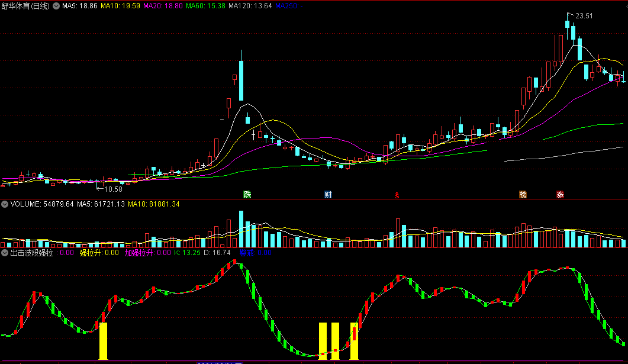628x364 pixels.
Task: Click the 23.51 high price marker
Action: [584, 16]
